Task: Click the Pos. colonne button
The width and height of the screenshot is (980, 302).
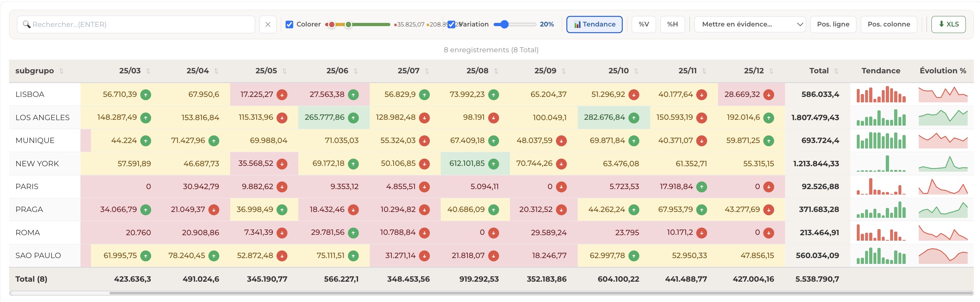Action: click(889, 24)
